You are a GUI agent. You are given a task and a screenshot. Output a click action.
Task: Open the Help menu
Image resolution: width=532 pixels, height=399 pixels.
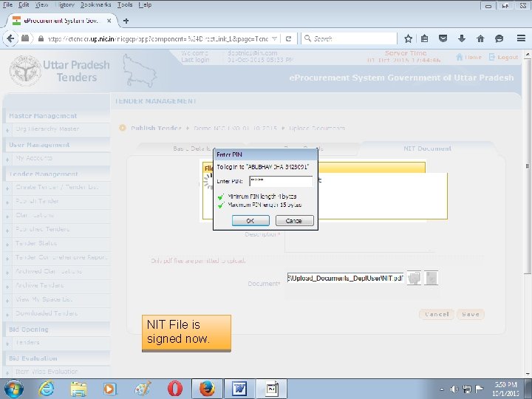[x=145, y=4]
